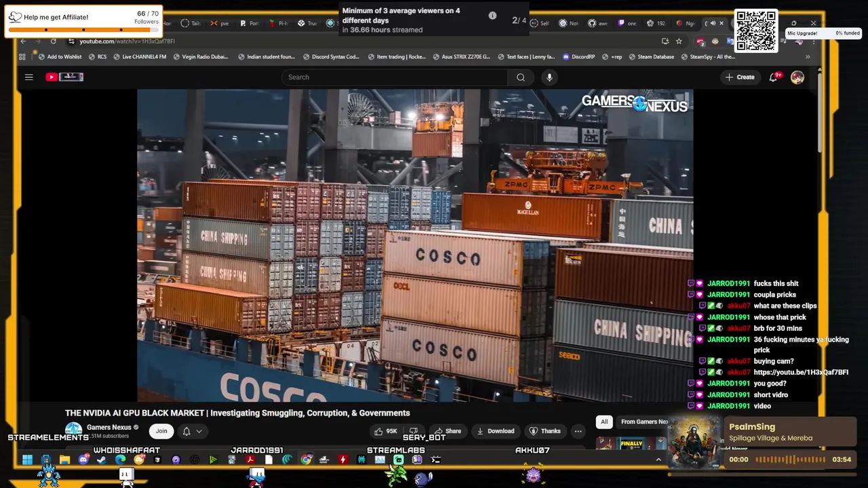Open the YouTube account avatar menu
The image size is (868, 488).
pos(797,77)
